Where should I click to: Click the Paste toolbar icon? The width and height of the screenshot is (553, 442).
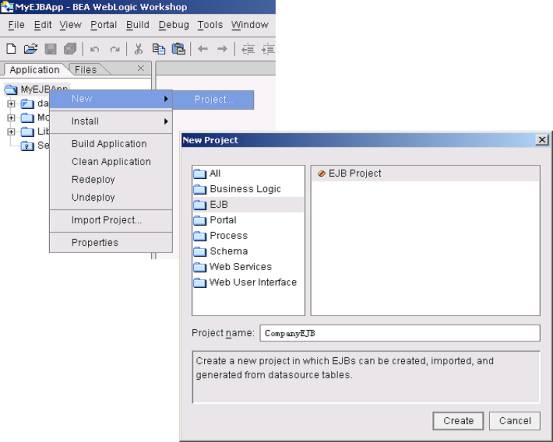click(178, 49)
